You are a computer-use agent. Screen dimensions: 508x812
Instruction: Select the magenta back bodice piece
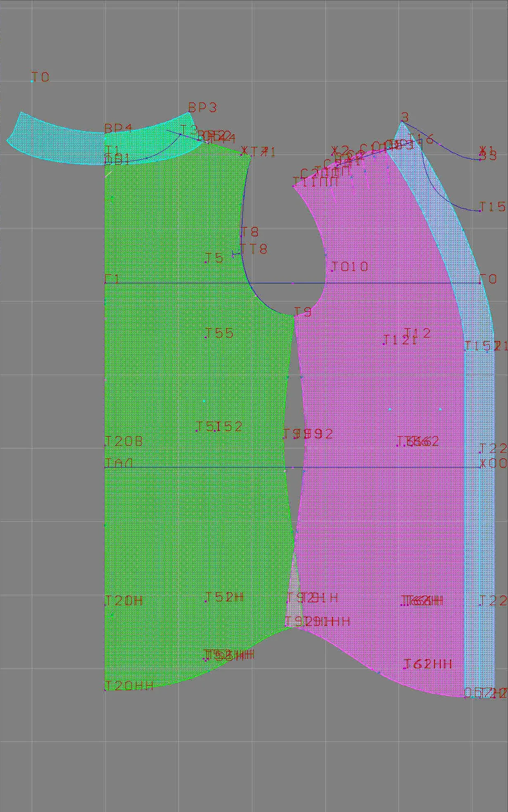(x=380, y=413)
